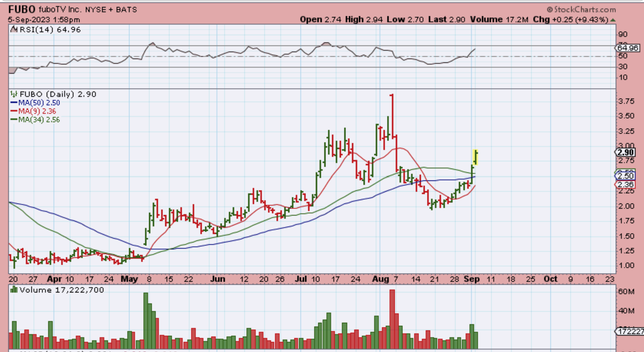
Task: Click the green up-arrow beside Chg percentage
Action: (613, 20)
